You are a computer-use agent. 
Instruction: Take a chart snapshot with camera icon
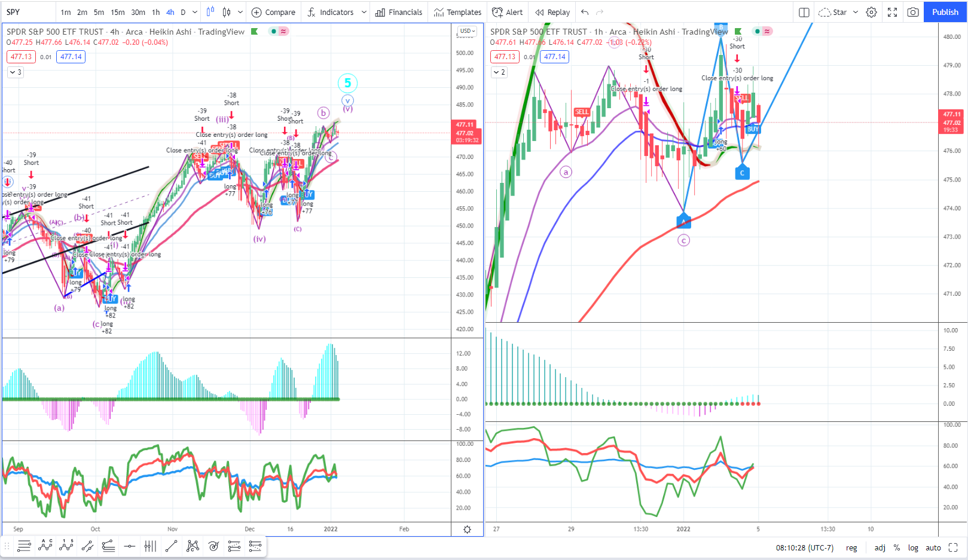pyautogui.click(x=913, y=12)
